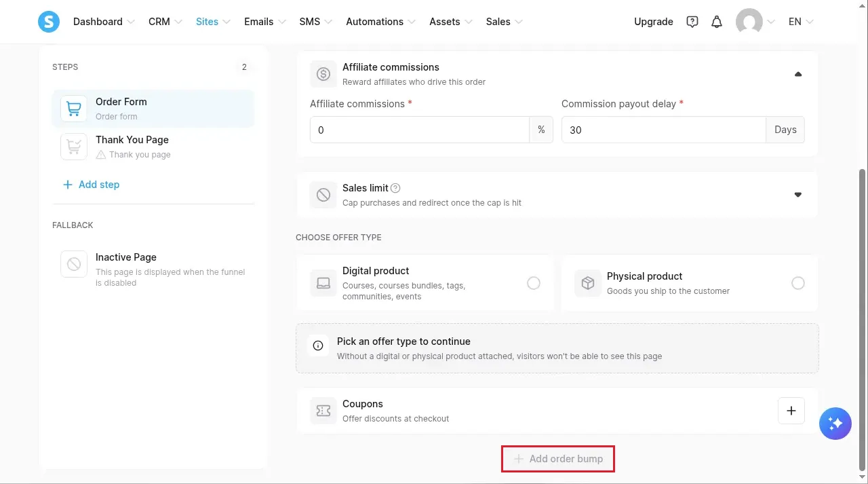Add a coupon with the plus button
The width and height of the screenshot is (868, 484).
click(x=791, y=411)
